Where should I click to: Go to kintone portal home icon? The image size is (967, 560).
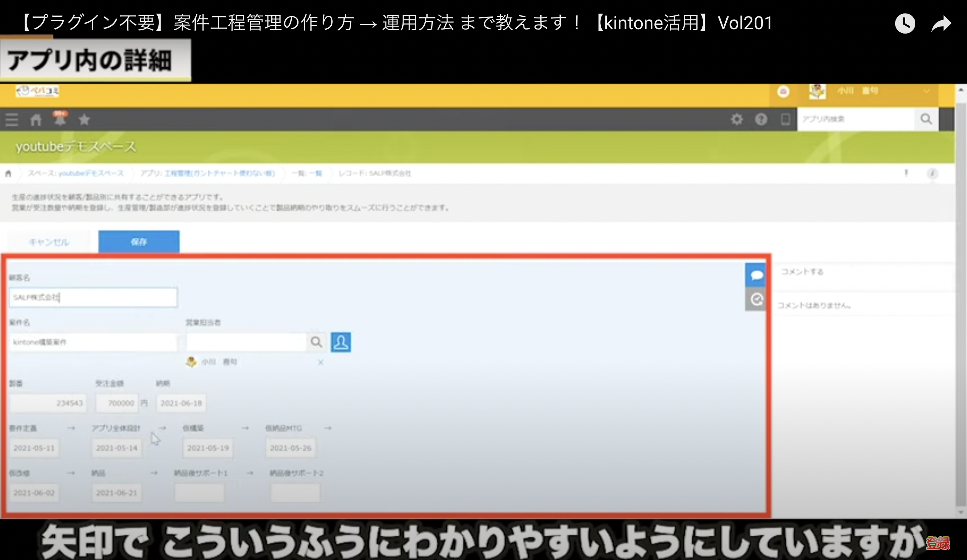(36, 120)
